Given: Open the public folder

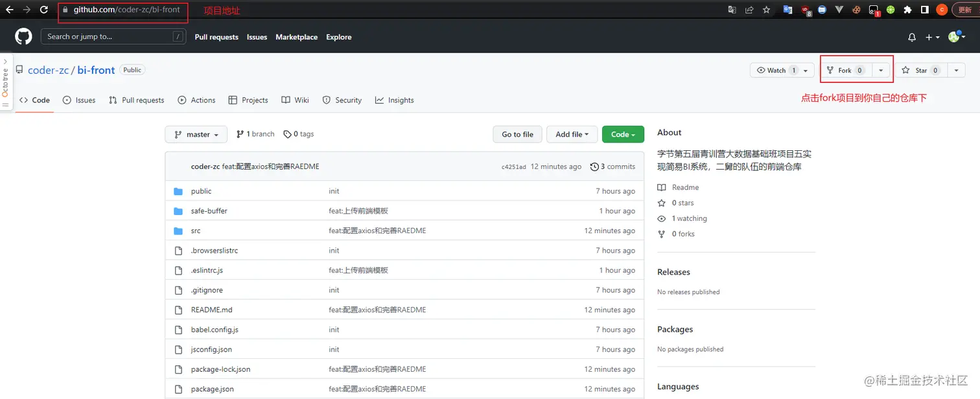Looking at the screenshot, I should pos(201,191).
